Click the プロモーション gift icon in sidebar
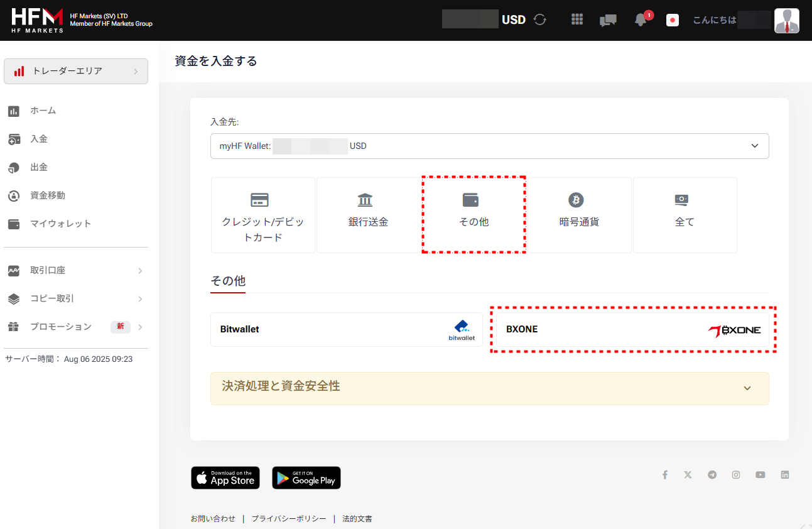The width and height of the screenshot is (812, 529). 14,327
